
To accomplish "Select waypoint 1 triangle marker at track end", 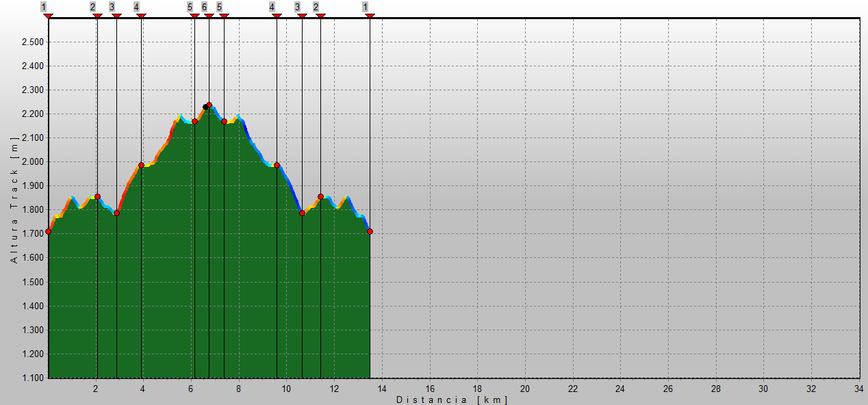I will click(370, 16).
